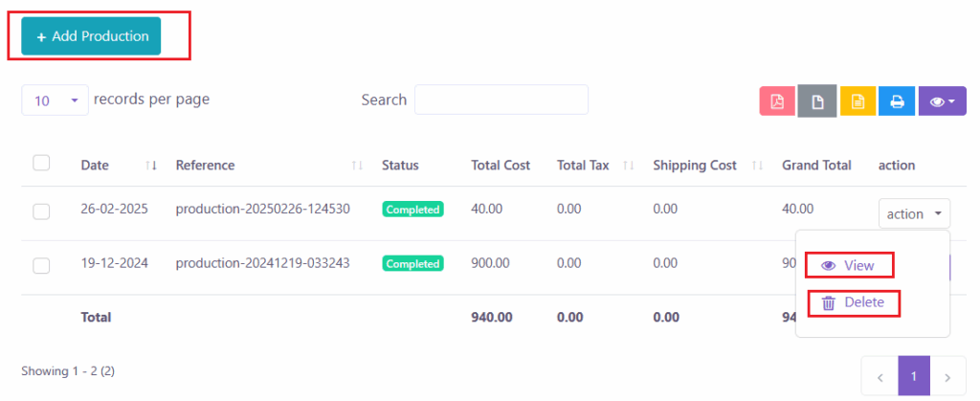Expand action dropdown for first production
Viewport: 980px width, 401px height.
pos(914,214)
